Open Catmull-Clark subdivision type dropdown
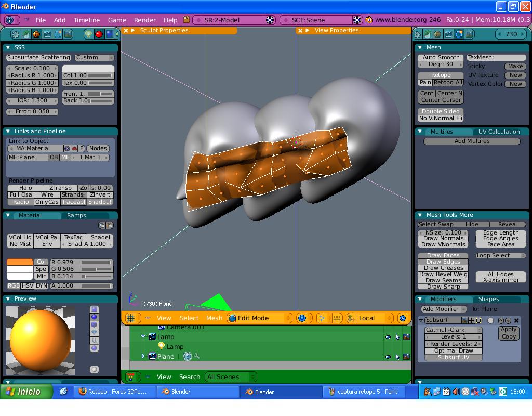 pyautogui.click(x=454, y=330)
